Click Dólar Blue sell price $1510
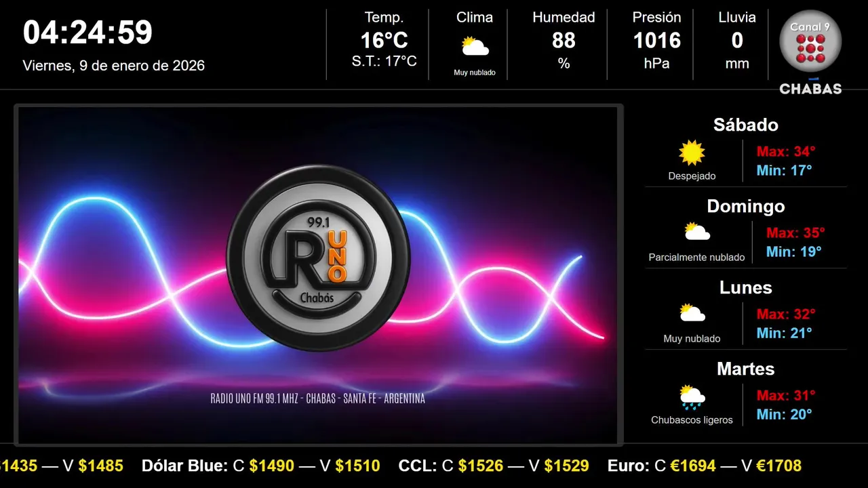The width and height of the screenshot is (868, 488). (x=357, y=466)
